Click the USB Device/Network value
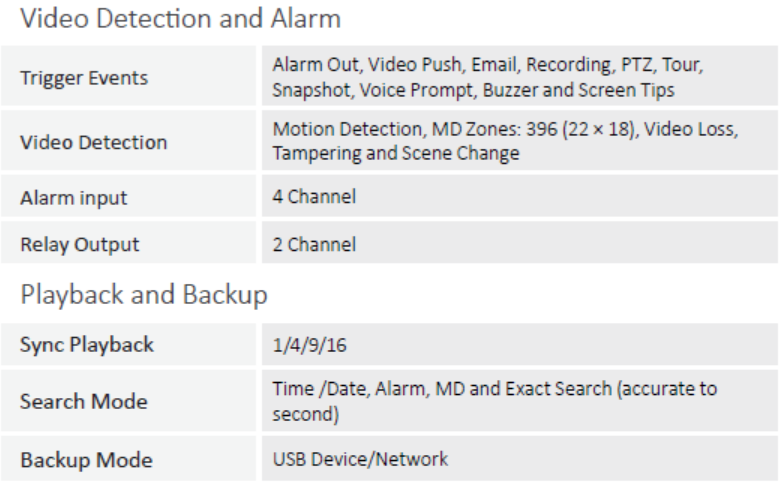The height and width of the screenshot is (483, 781). point(360,459)
